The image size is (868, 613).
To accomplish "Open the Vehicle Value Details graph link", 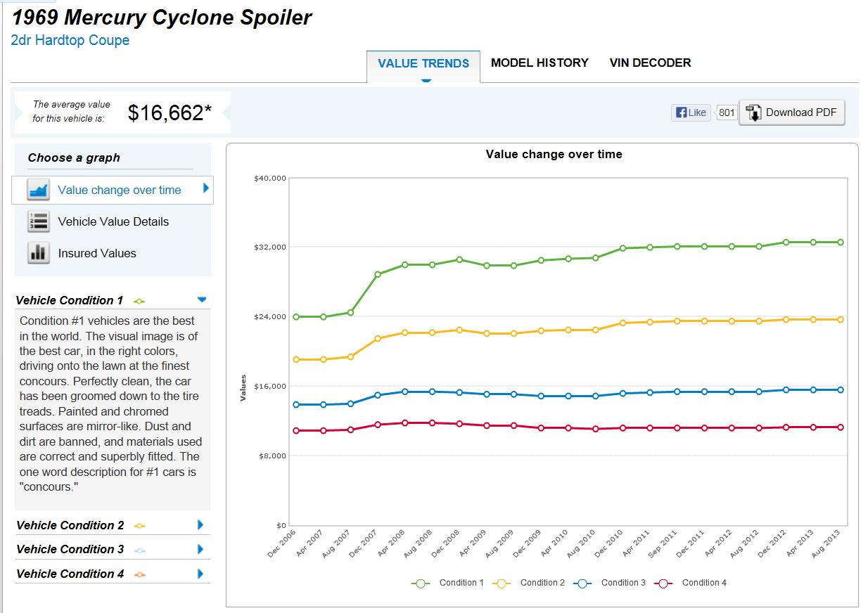I will coord(113,221).
